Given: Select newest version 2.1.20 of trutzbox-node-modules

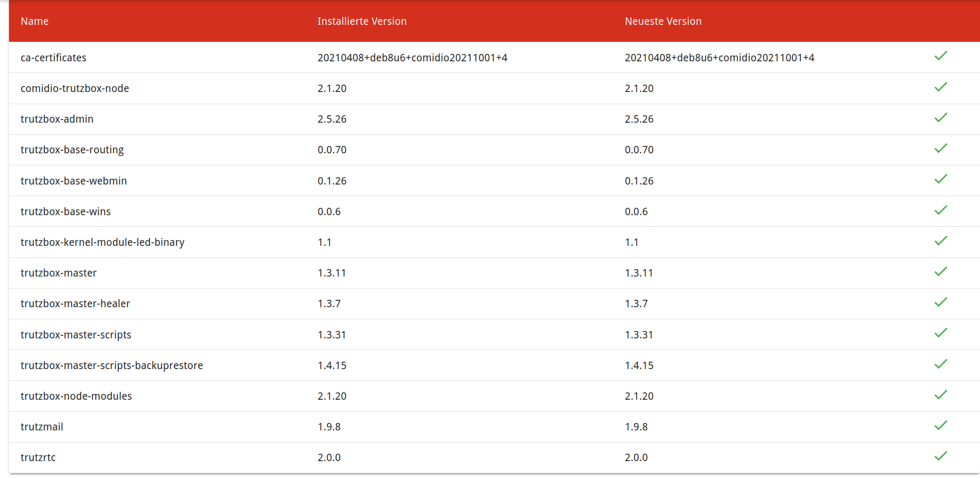Looking at the screenshot, I should [639, 396].
